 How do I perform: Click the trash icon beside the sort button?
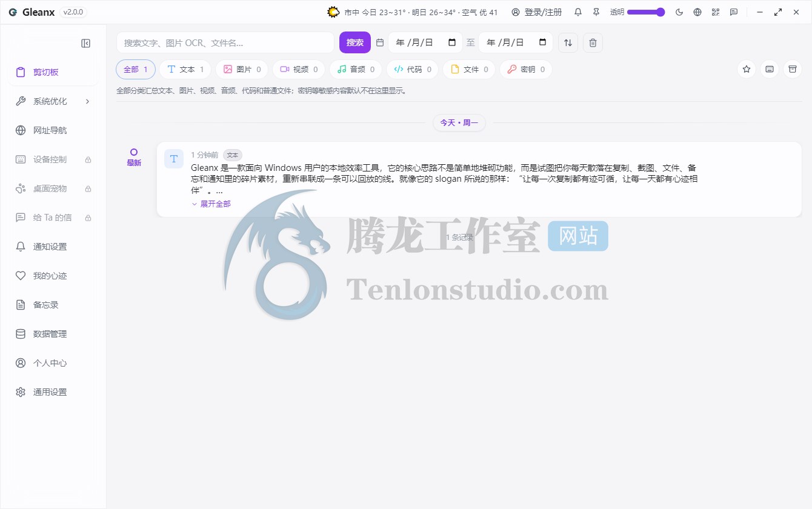(x=593, y=42)
